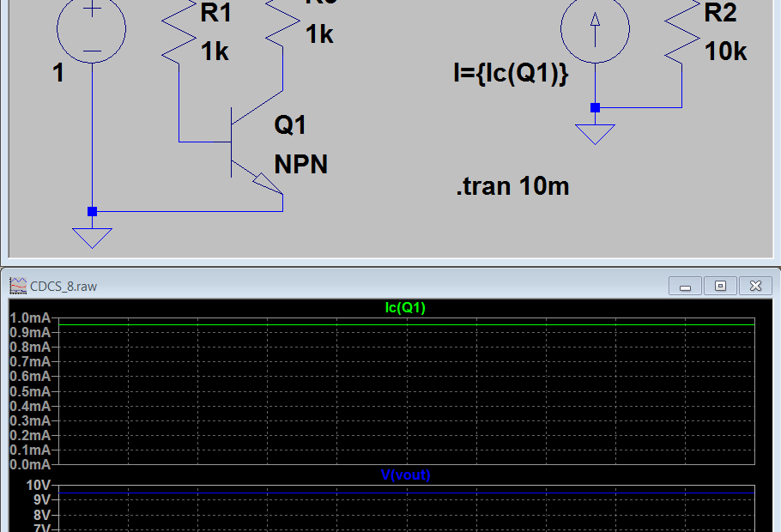This screenshot has height=532, width=781.
Task: Close the CDCS_8.raw waveform window
Action: tap(755, 286)
